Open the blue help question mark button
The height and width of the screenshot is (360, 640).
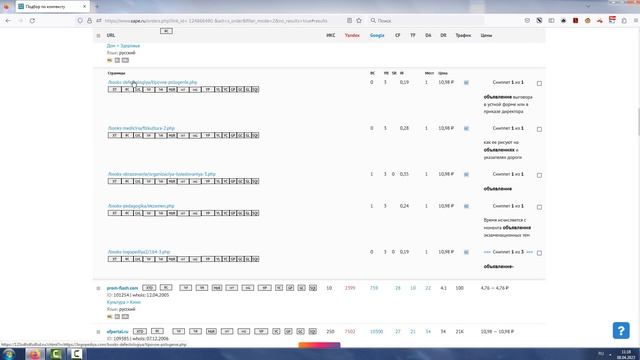point(621,330)
